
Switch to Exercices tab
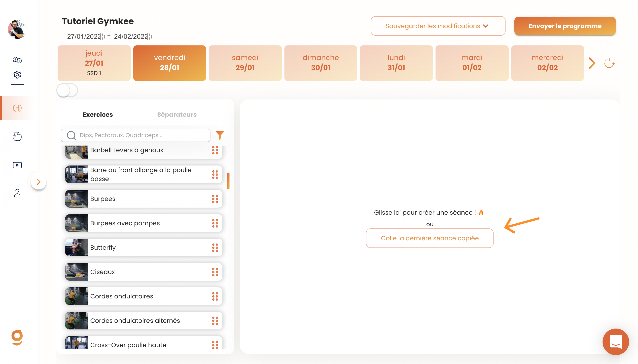point(98,115)
